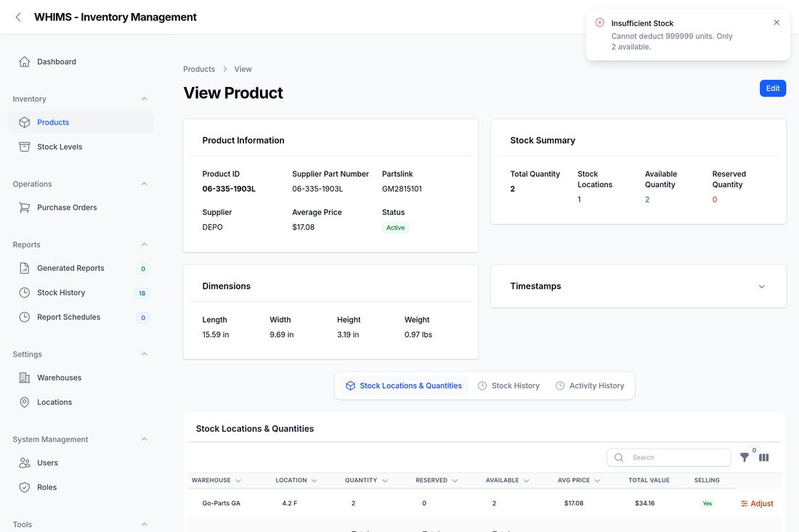Switch to the Activity History tab
This screenshot has width=799, height=532.
pos(590,385)
